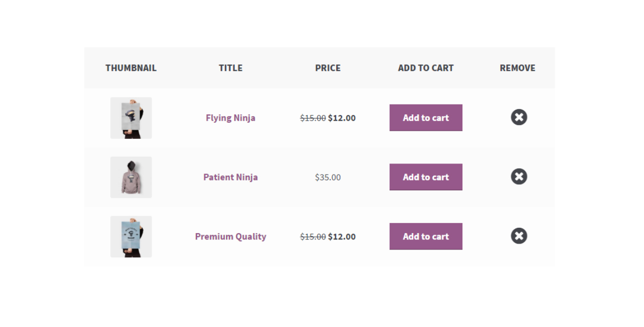Open the Flying Ninja product page
Viewport: 644px width, 327px height.
point(230,118)
